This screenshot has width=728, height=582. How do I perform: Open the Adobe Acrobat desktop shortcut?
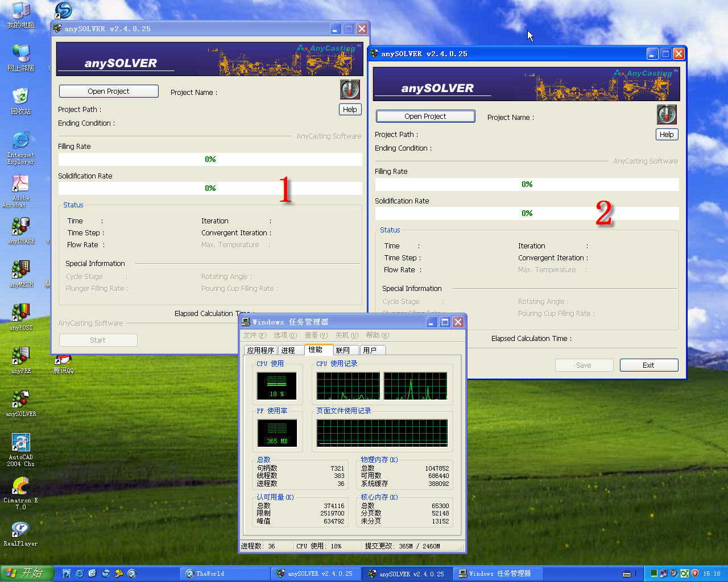[21, 190]
